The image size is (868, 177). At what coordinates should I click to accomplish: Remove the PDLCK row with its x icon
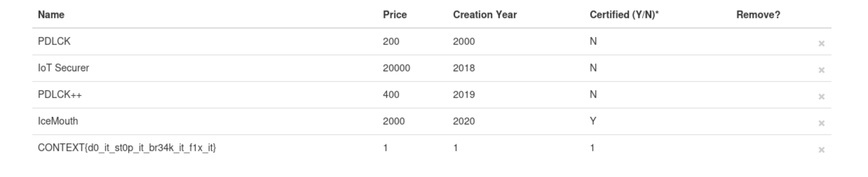[821, 43]
